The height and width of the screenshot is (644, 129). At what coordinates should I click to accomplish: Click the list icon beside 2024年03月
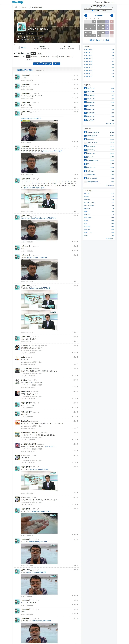click(85, 102)
